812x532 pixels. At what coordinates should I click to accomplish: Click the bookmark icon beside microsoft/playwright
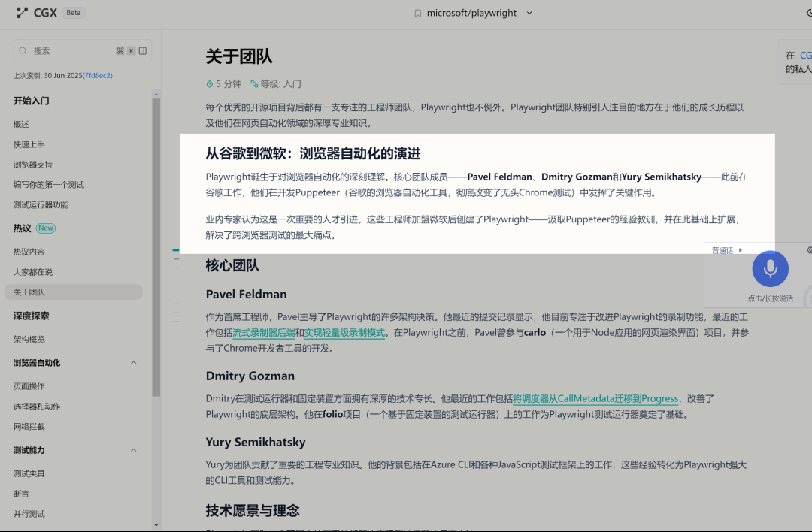click(417, 13)
